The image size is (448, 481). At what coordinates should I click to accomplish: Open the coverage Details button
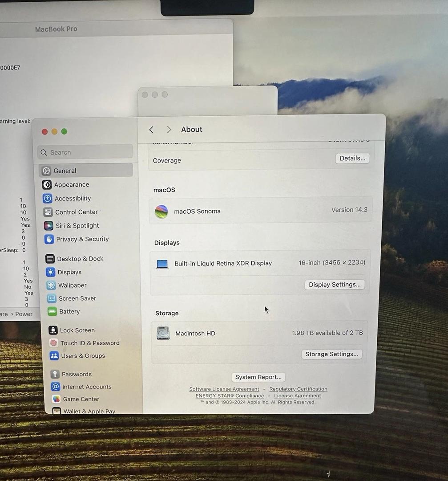(352, 158)
